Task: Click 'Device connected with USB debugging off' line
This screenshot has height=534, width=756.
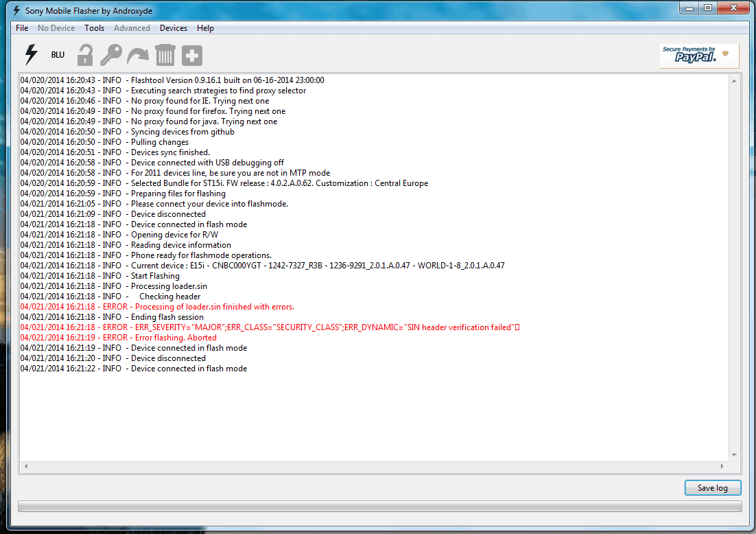Action: pos(152,163)
